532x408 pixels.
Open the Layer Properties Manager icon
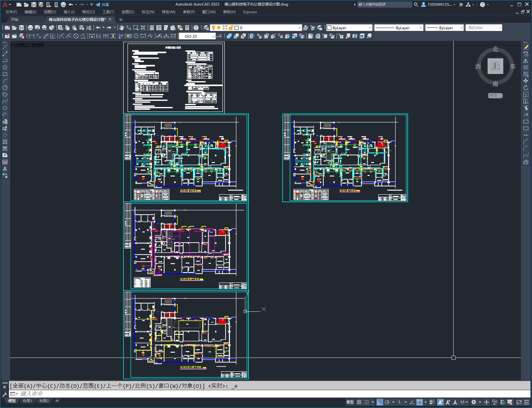tap(206, 28)
